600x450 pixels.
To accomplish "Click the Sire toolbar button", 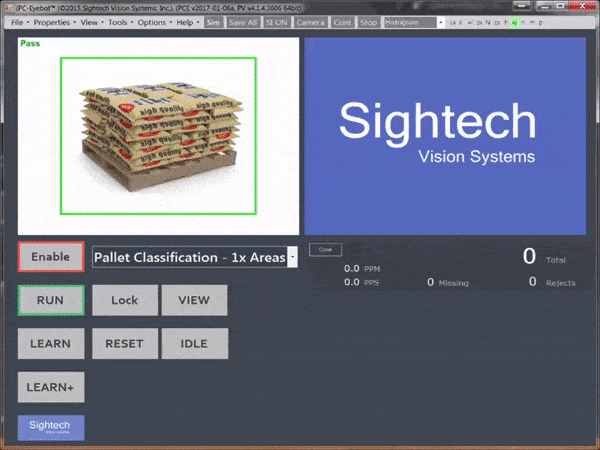I will (213, 21).
